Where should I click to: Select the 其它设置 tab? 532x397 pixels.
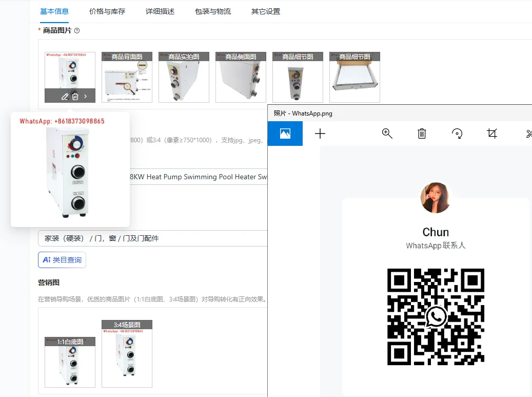pos(266,11)
